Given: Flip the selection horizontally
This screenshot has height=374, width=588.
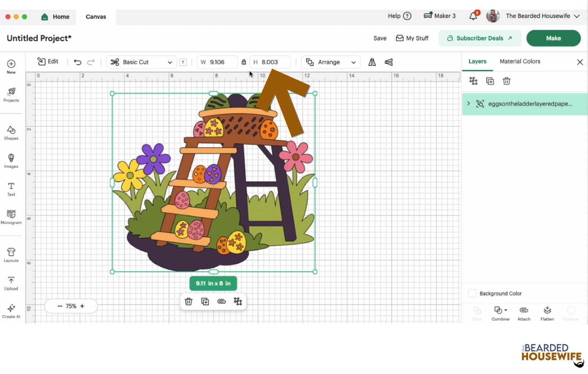Looking at the screenshot, I should pos(372,62).
